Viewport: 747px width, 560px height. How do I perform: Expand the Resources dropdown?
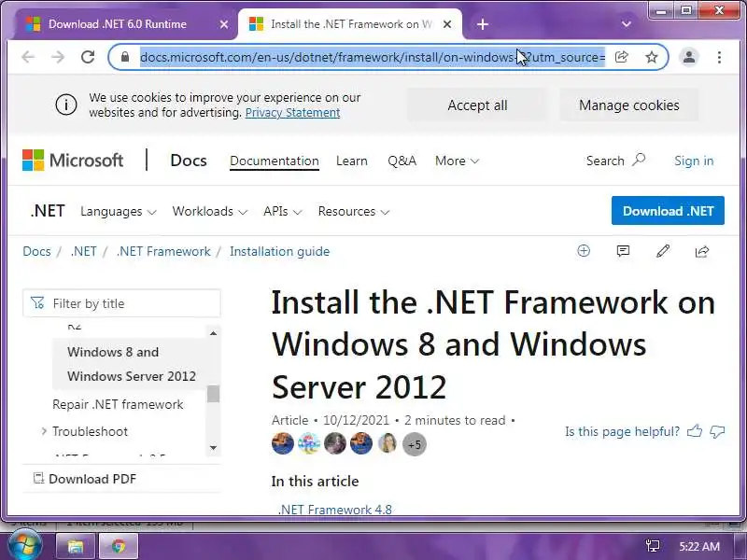[x=354, y=212]
